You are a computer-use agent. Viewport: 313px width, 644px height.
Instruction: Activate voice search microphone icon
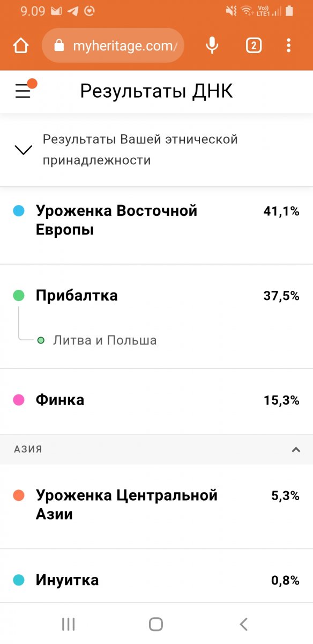point(212,46)
